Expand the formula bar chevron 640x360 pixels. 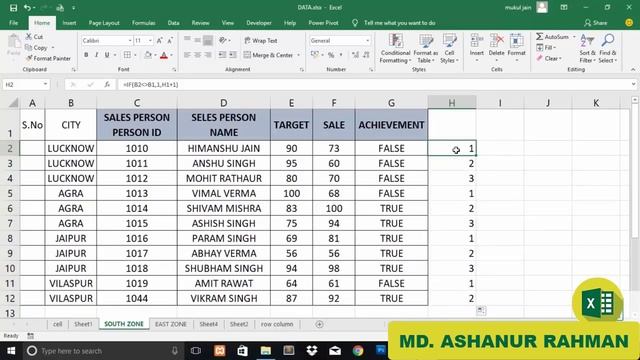coord(633,84)
